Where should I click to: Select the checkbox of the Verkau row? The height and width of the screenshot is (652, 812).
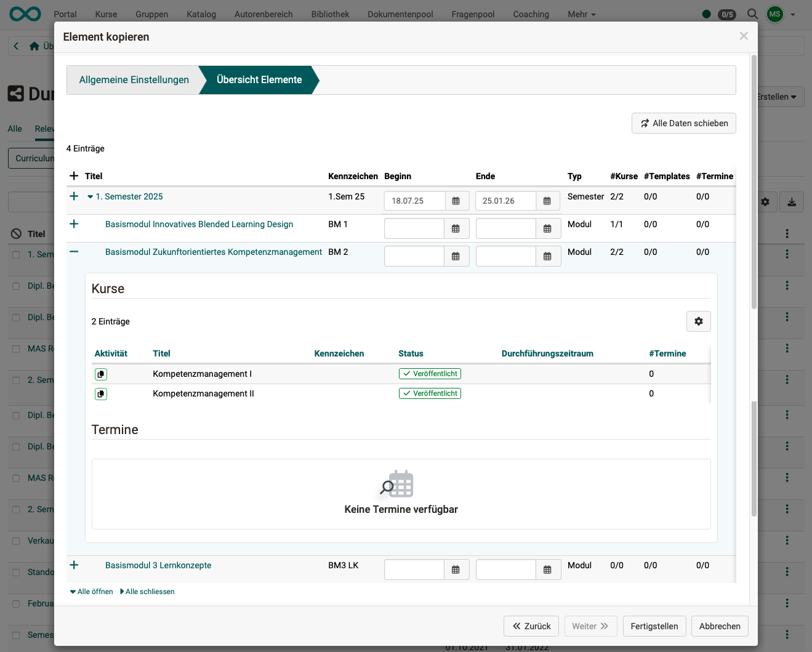[x=15, y=540]
